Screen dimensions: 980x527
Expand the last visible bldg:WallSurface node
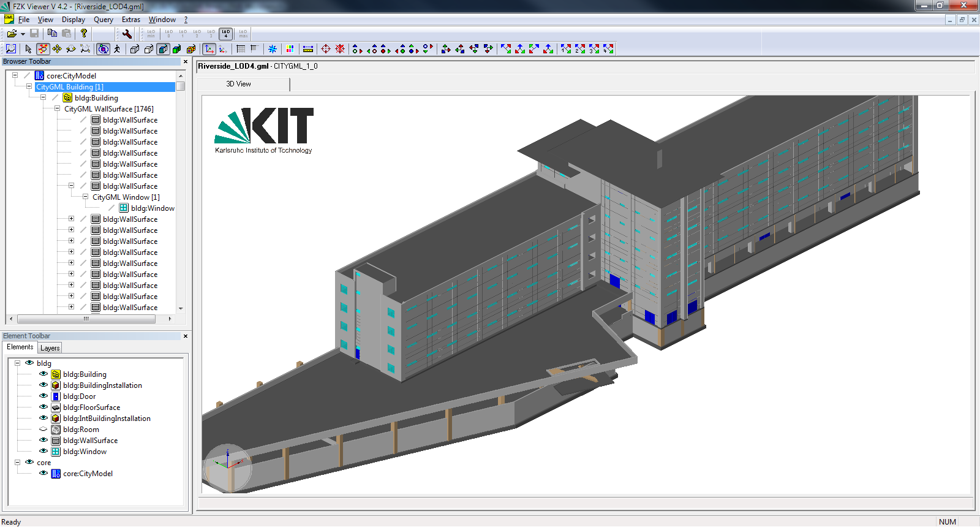click(x=71, y=307)
